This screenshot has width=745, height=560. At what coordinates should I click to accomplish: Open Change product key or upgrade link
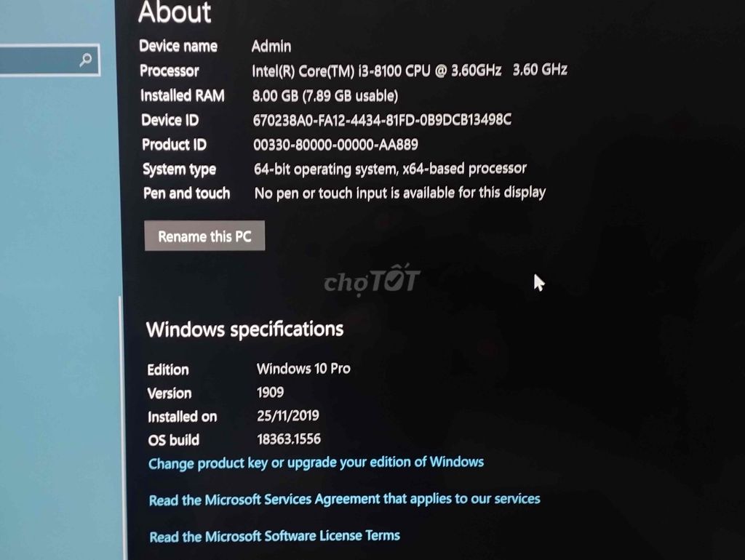(x=316, y=463)
